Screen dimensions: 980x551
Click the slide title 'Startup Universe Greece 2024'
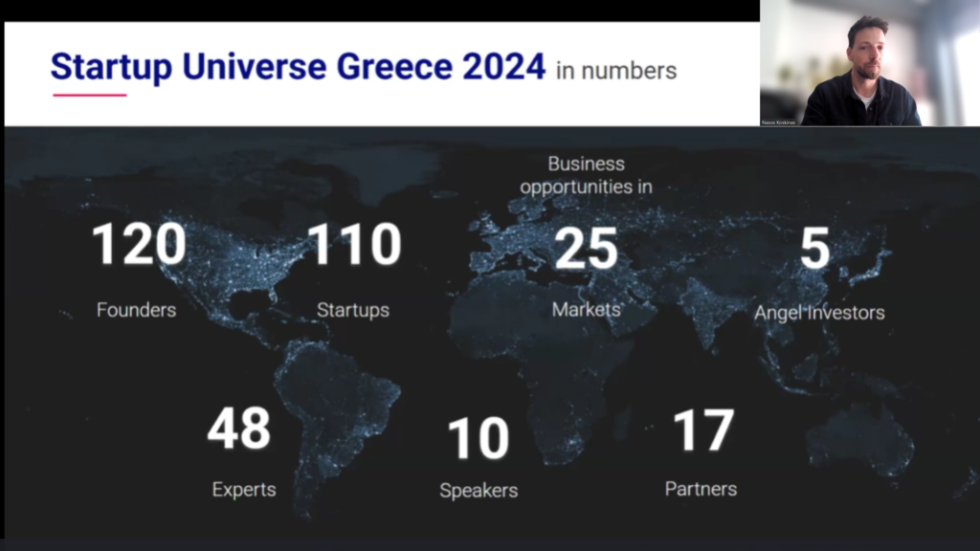(x=298, y=68)
